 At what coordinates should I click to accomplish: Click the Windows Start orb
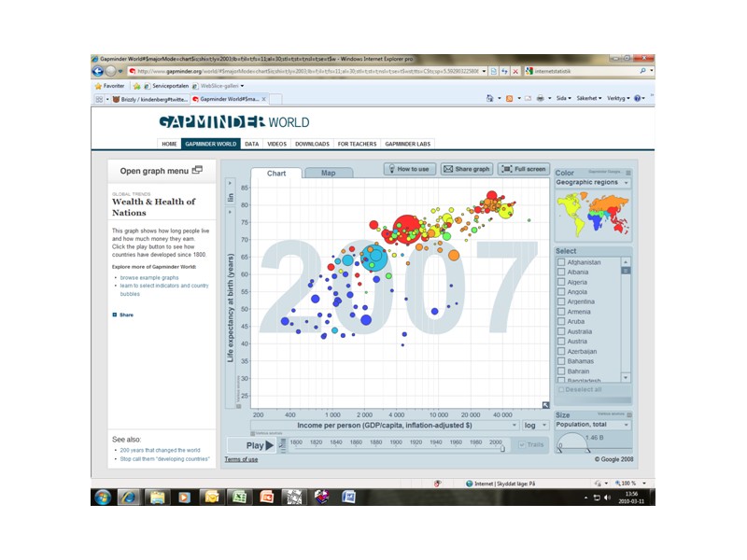point(103,497)
